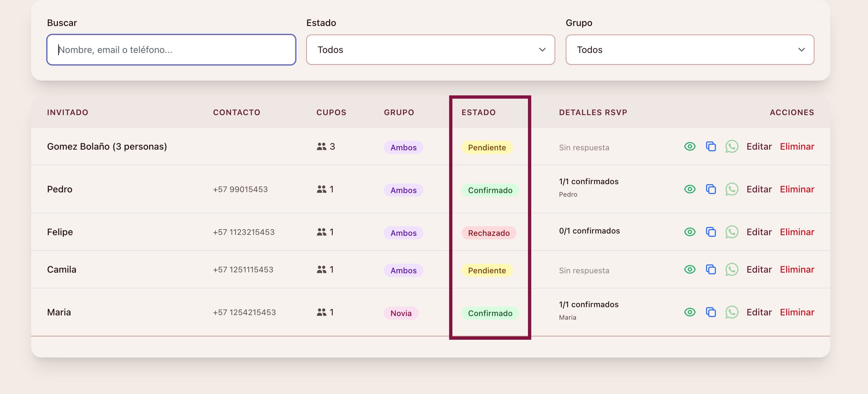Expand the Grupo filter dropdown
Viewport: 868px width, 394px height.
pos(689,50)
